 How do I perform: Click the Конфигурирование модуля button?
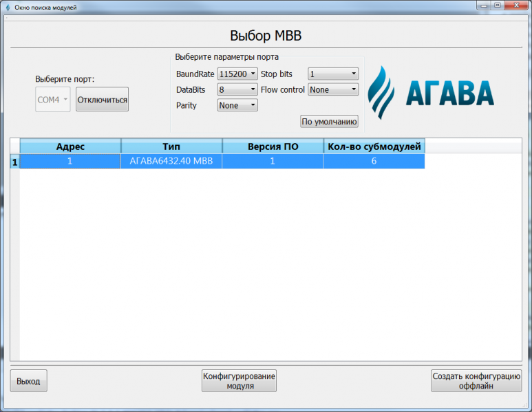(239, 381)
